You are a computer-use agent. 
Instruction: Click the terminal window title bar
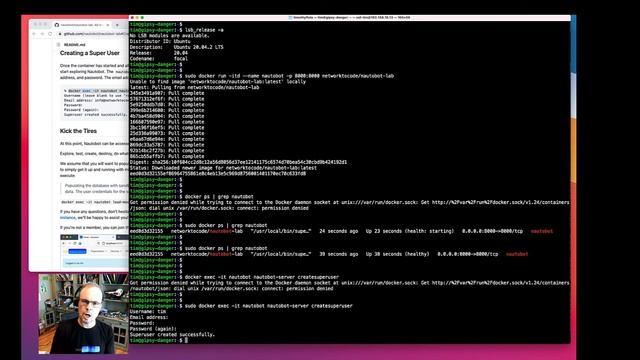[350, 18]
